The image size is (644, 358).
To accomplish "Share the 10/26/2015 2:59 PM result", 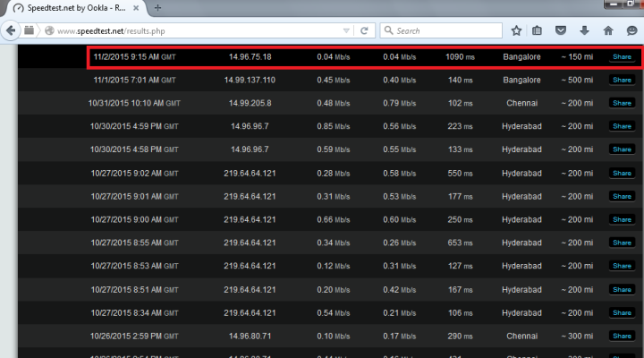I will (x=622, y=336).
